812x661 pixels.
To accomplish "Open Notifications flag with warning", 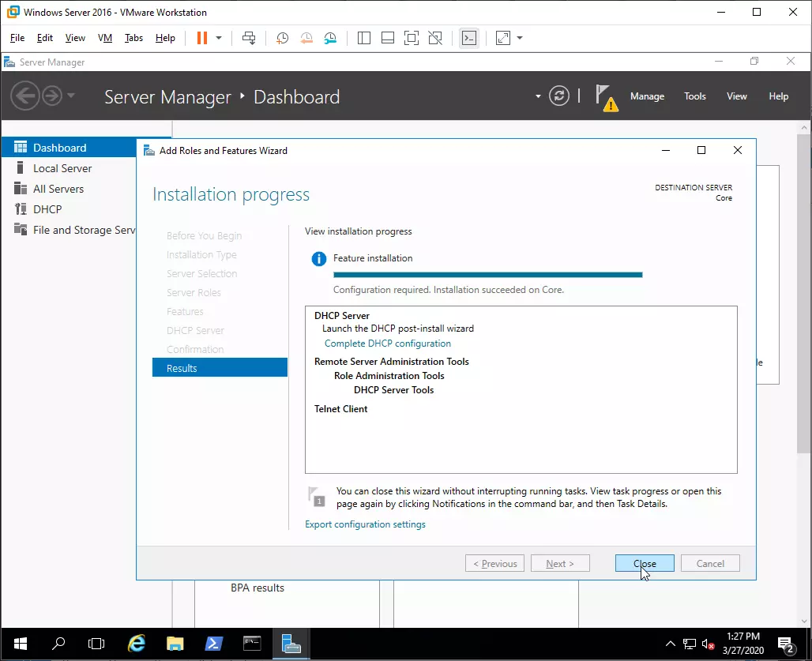I will pyautogui.click(x=607, y=98).
